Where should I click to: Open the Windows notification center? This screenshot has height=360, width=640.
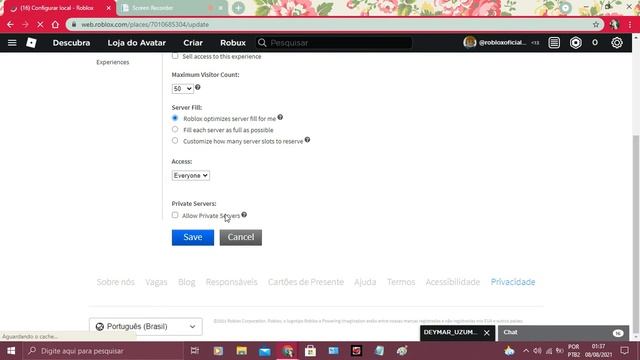(x=624, y=351)
